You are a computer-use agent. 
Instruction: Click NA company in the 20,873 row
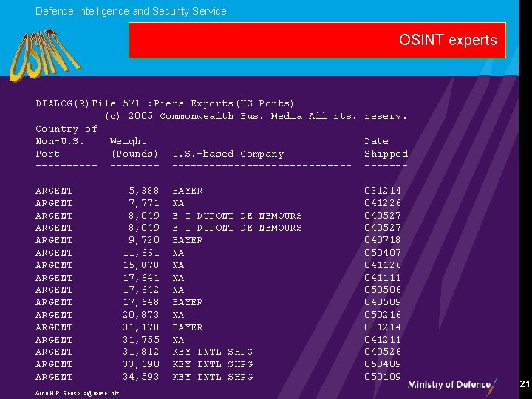[x=178, y=316]
